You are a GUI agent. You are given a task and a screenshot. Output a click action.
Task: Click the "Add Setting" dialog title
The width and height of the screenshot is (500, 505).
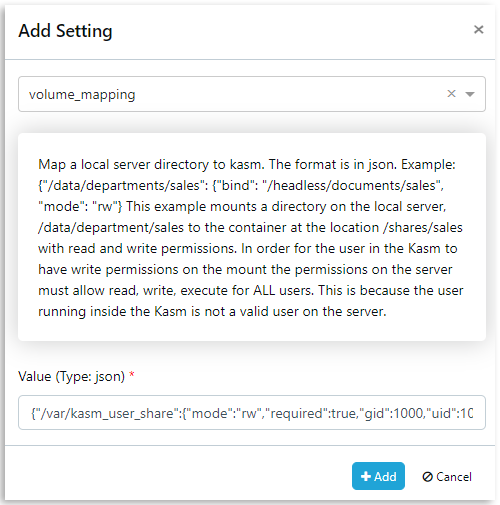click(x=65, y=31)
